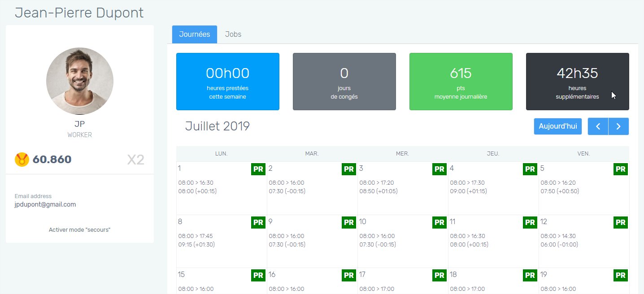The width and height of the screenshot is (644, 294).
Task: Select the Journées tab
Action: pos(195,35)
